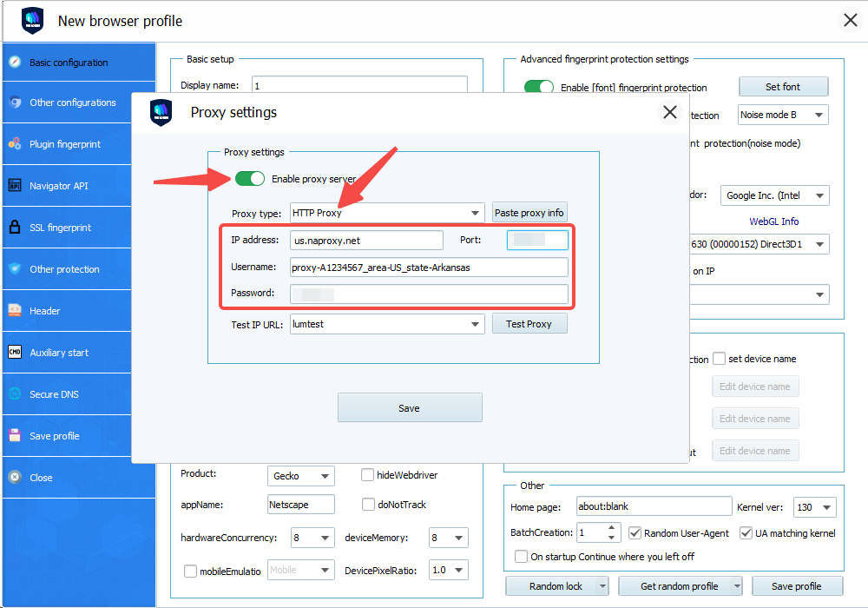Viewport: 868px width, 608px height.
Task: Click the Navigator API sidebar icon
Action: [15, 186]
